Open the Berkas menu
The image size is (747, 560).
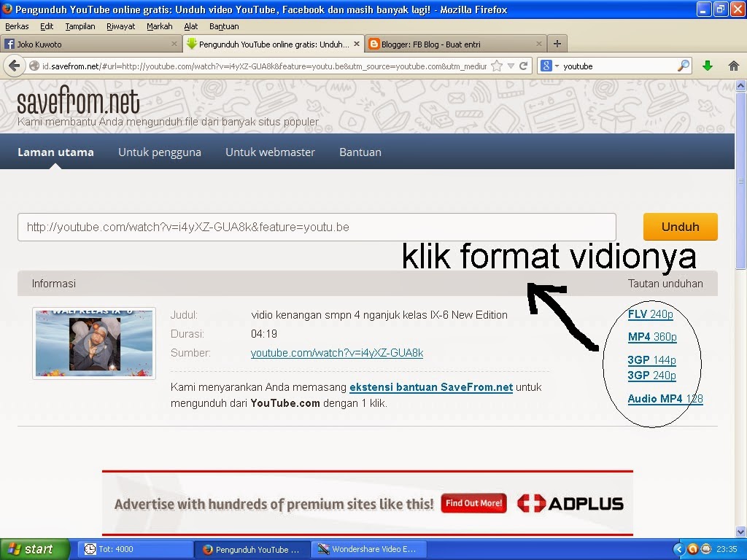[17, 26]
